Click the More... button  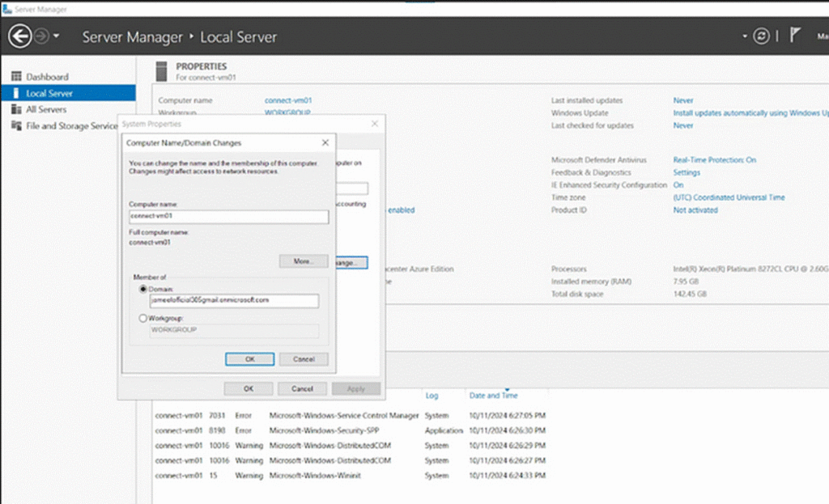point(303,261)
